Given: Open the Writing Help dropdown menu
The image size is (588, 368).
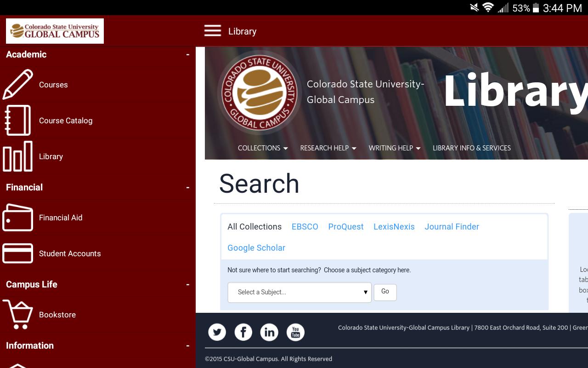Looking at the screenshot, I should click(x=394, y=148).
